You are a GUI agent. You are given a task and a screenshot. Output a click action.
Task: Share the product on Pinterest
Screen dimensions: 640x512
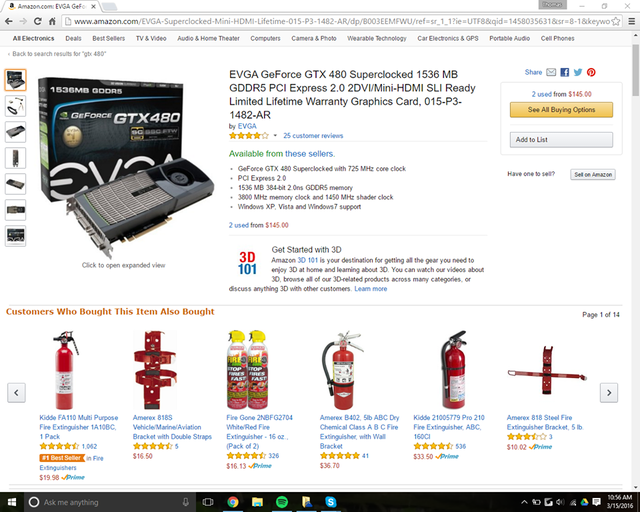tap(591, 72)
